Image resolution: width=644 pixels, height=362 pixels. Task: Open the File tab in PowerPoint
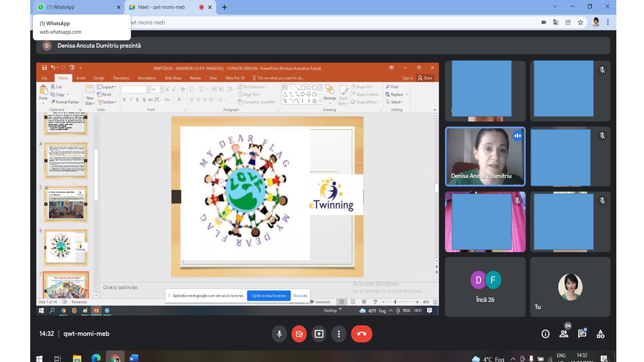pos(44,78)
